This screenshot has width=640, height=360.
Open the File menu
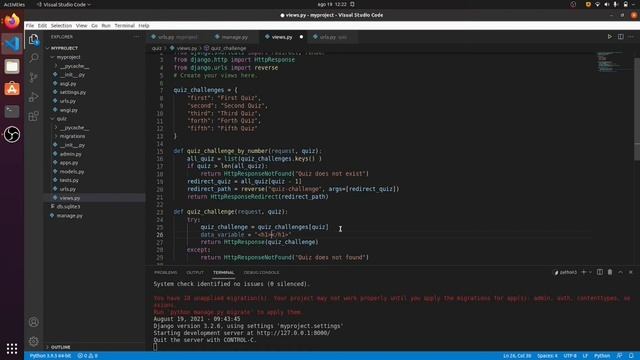coord(30,25)
